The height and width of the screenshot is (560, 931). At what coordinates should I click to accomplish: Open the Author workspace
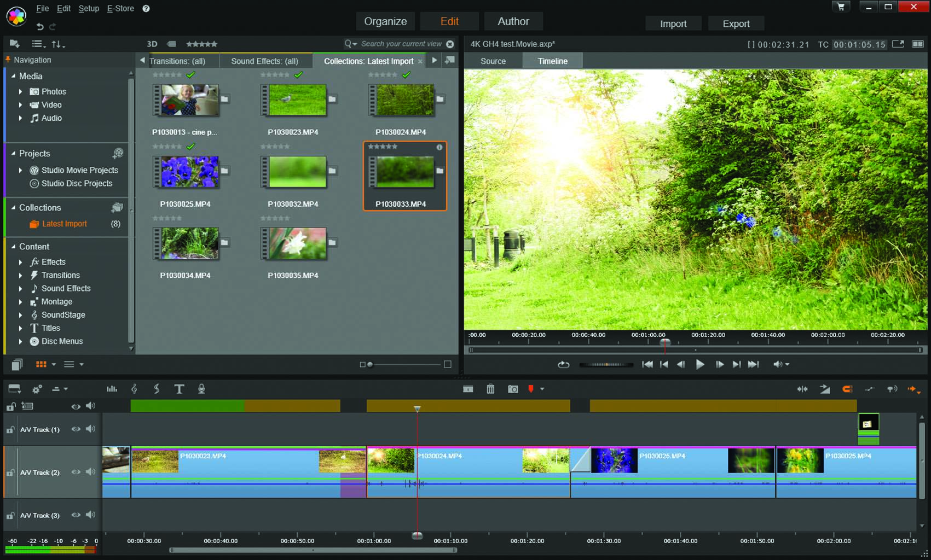513,21
